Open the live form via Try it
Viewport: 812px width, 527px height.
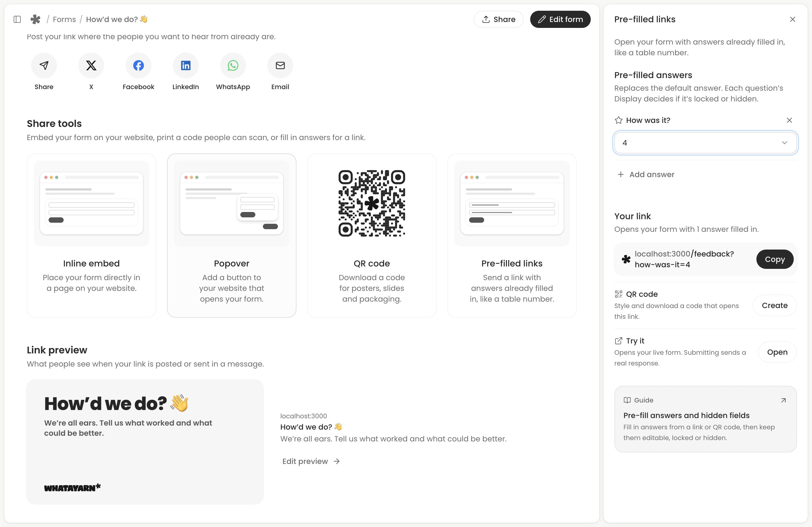(x=777, y=352)
